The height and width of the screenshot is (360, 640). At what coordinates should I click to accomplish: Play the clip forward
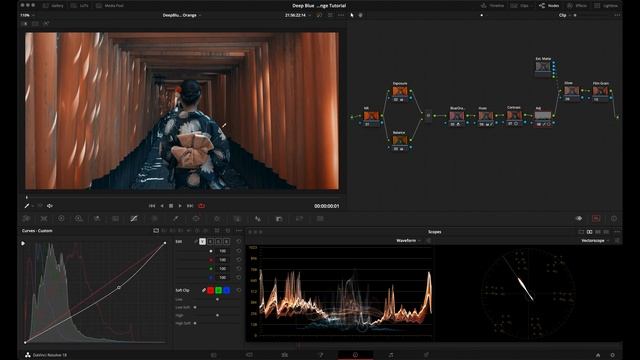(x=180, y=206)
